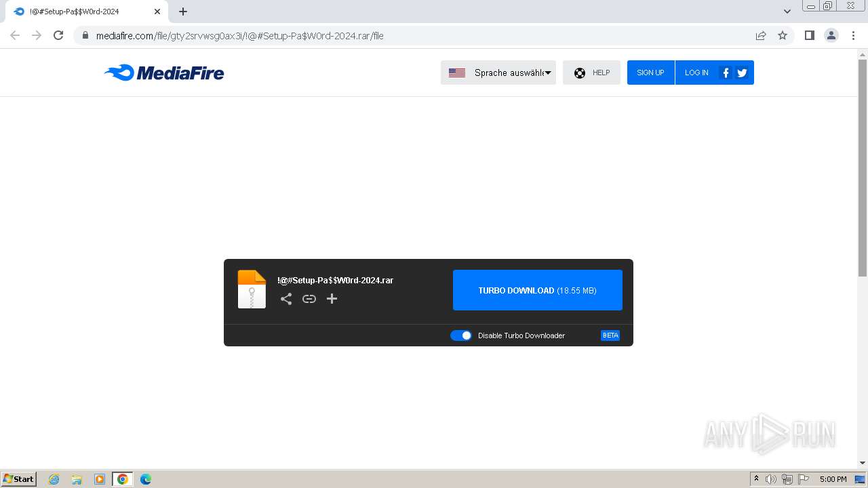Screen dimensions: 868x488
Task: Click the MediaFire logo
Action: (164, 73)
